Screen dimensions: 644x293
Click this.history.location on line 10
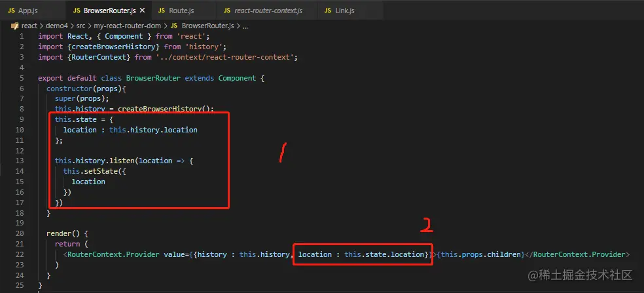tap(153, 130)
